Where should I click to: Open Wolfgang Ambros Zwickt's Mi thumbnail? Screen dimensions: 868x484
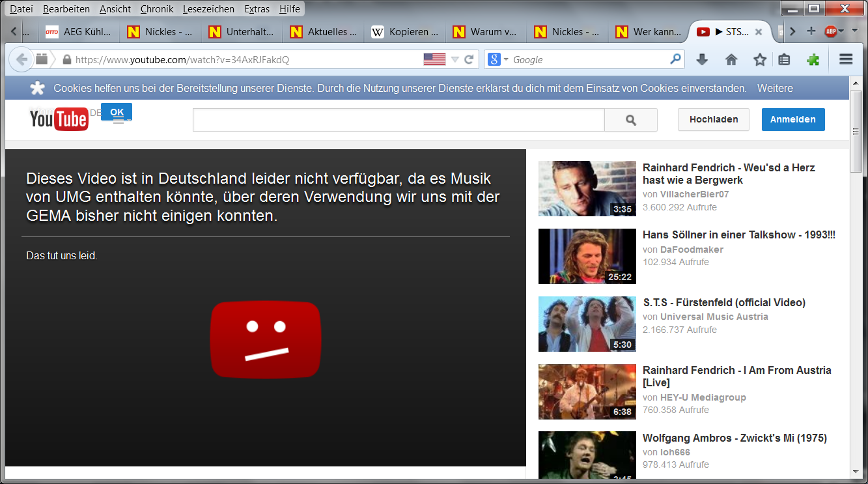[587, 456]
